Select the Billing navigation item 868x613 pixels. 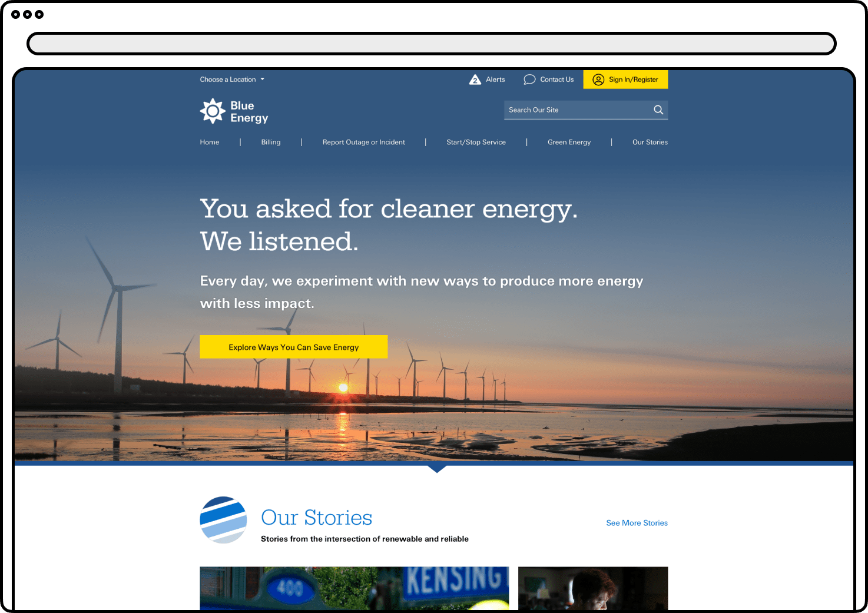271,142
